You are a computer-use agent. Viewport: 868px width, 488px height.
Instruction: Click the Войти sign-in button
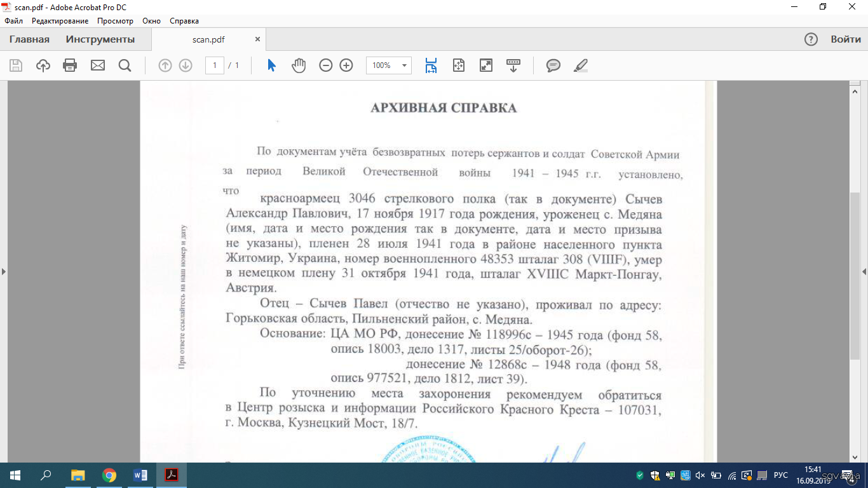click(846, 39)
